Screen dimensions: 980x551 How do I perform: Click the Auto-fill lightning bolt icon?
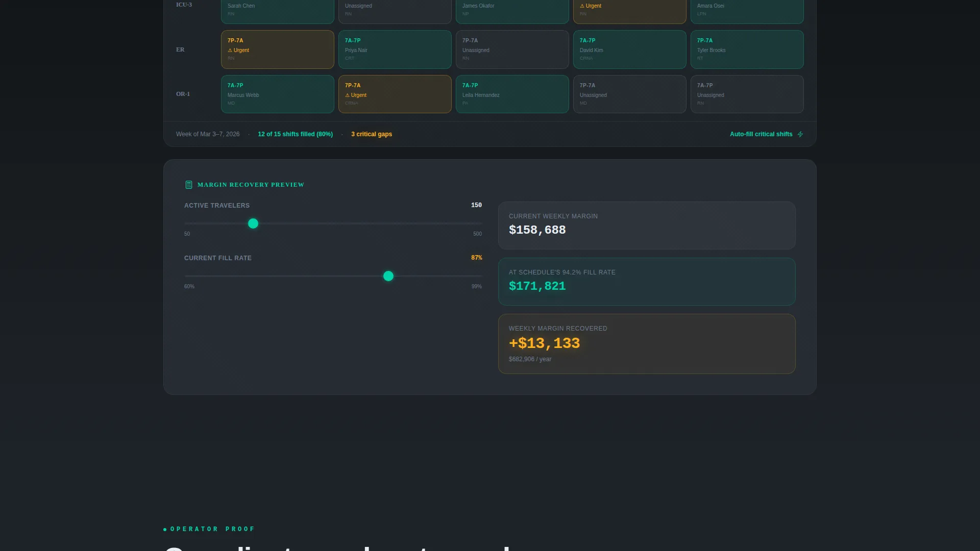(x=800, y=134)
